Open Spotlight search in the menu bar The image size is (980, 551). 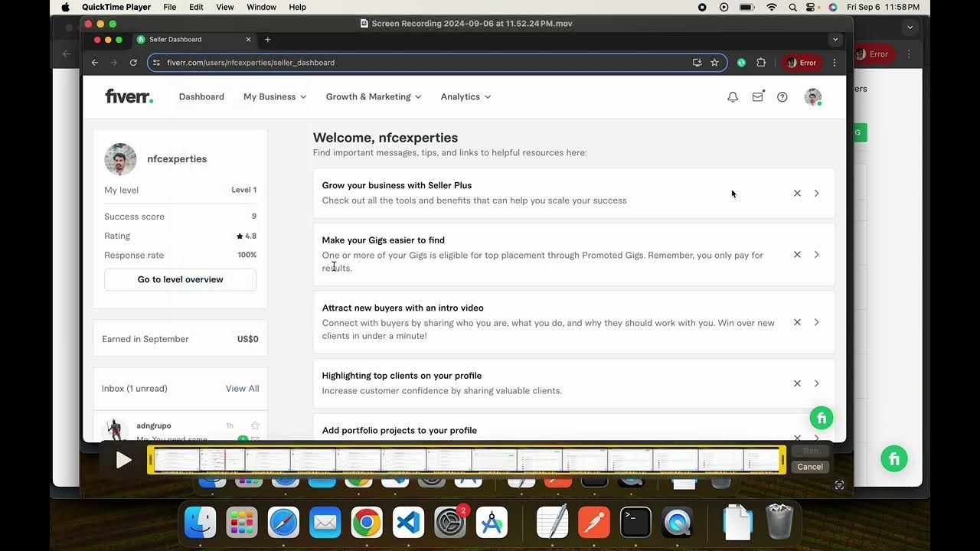tap(792, 7)
